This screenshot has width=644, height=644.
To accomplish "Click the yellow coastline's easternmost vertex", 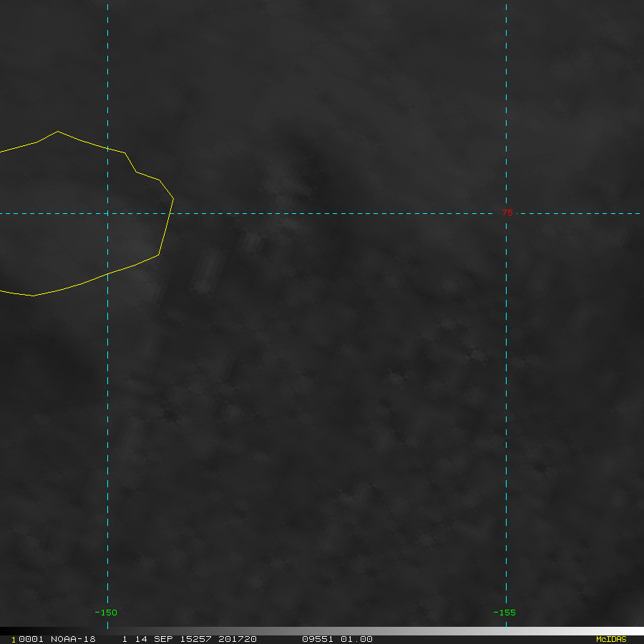I will coord(172,197).
